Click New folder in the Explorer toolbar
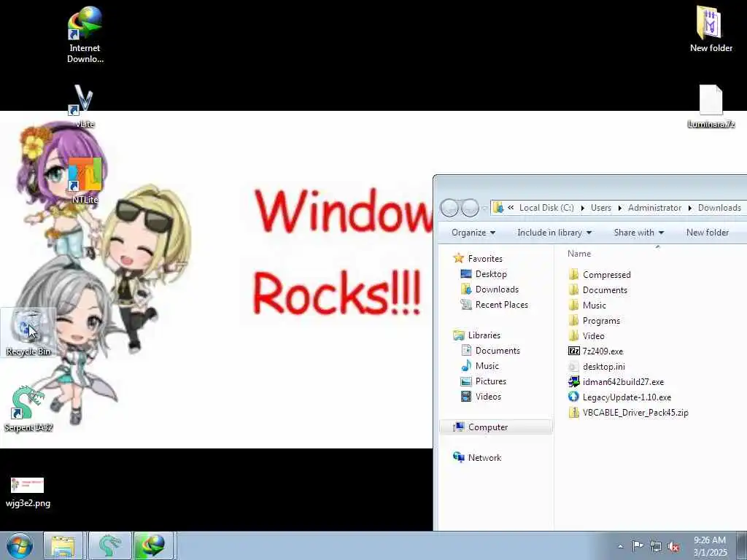 pos(708,233)
